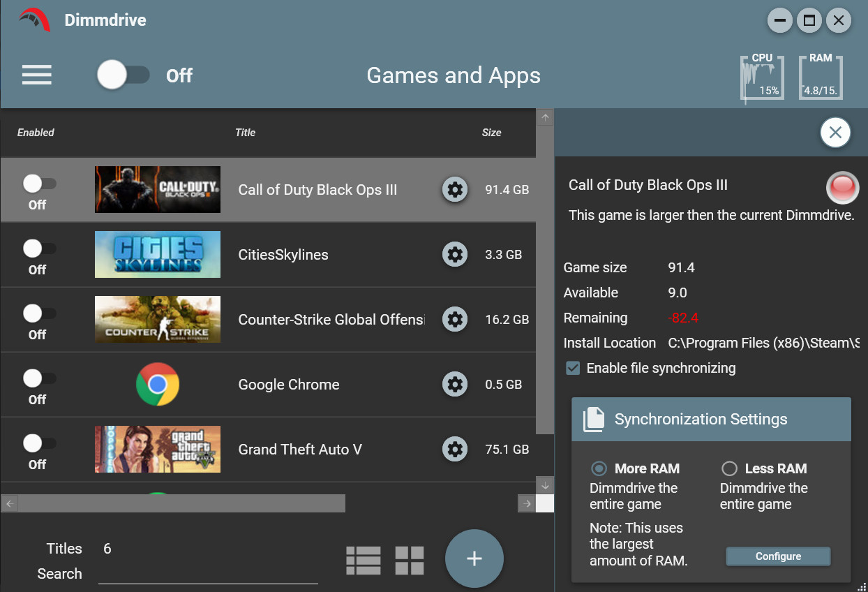Uncheck Enable file synchronizing

pos(572,368)
